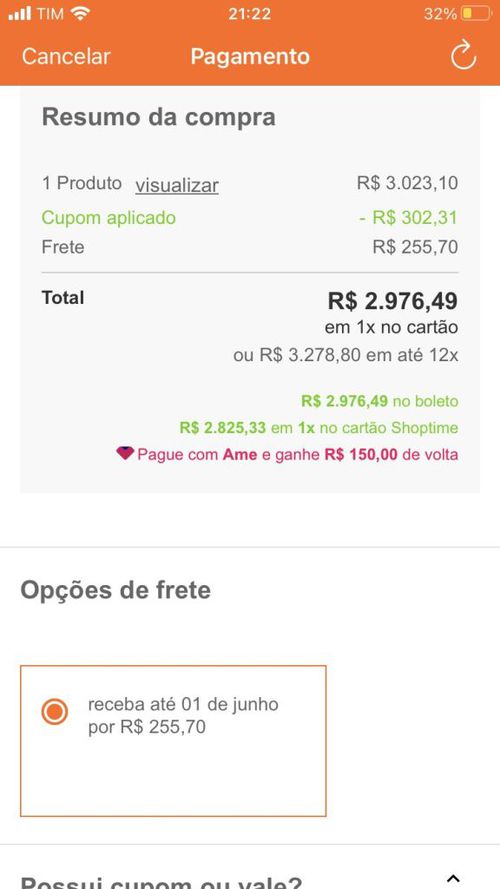Tap the Wi-Fi status icon

(81, 14)
